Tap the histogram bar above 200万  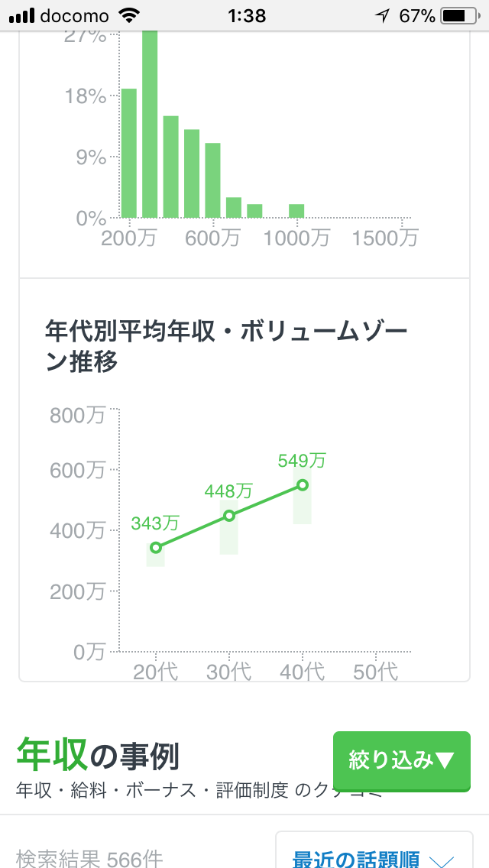point(129,153)
